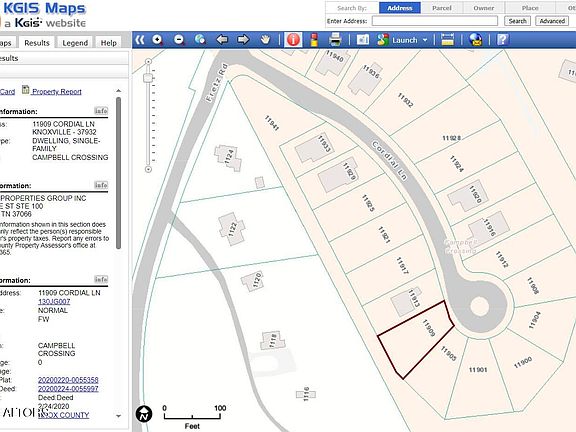The image size is (576, 432).
Task: Click the Search button
Action: click(x=518, y=21)
